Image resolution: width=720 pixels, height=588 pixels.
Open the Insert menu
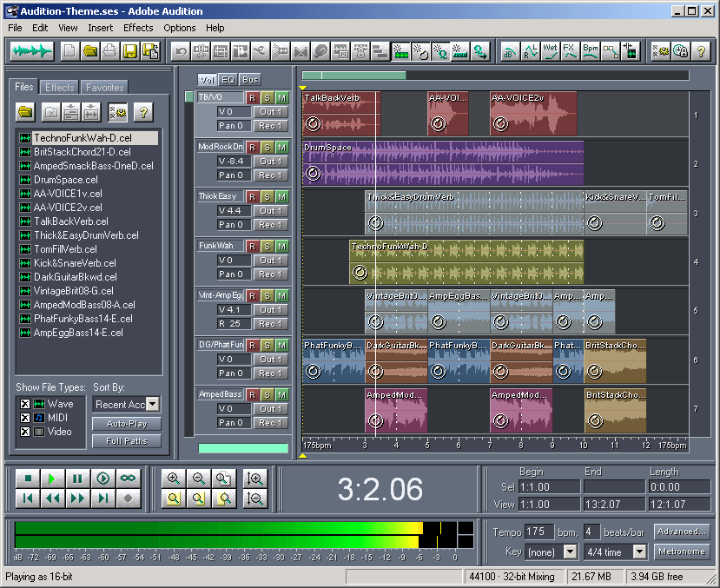click(101, 28)
